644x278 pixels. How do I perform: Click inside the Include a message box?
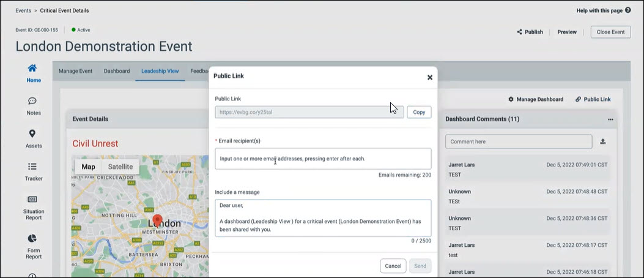(323, 217)
